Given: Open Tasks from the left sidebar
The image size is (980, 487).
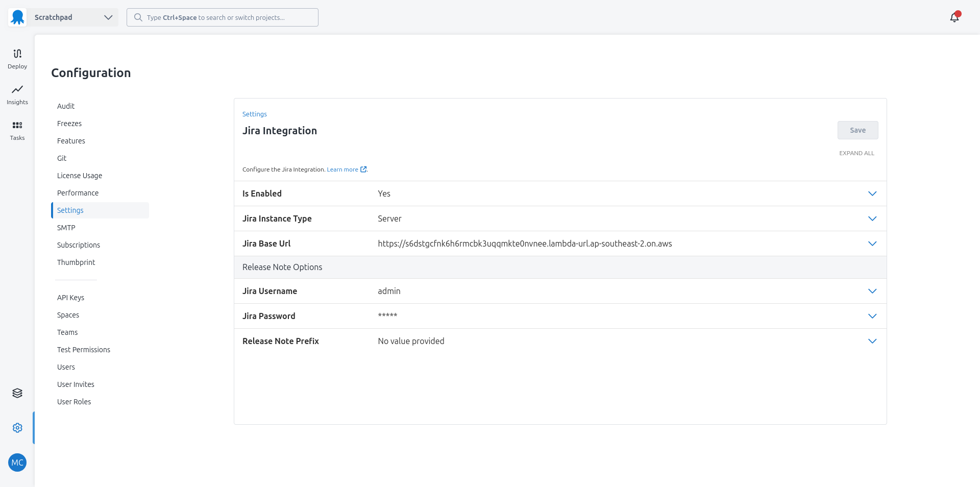Looking at the screenshot, I should pos(17,129).
